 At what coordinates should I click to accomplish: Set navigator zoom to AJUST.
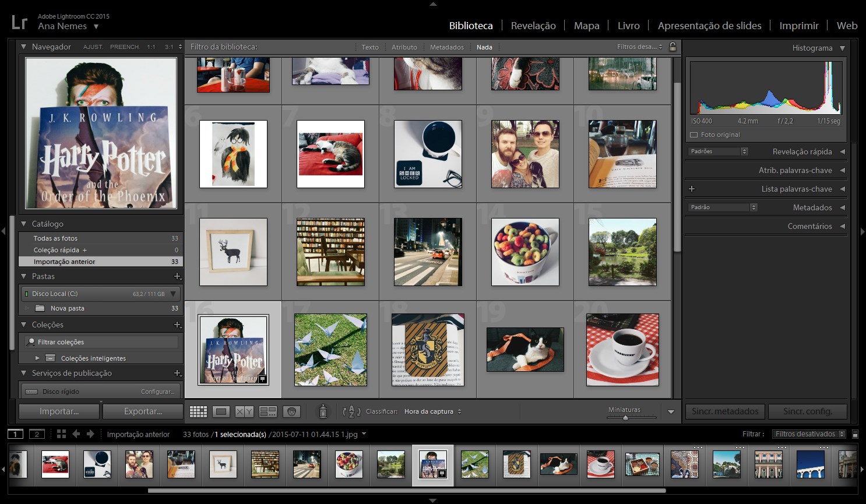93,47
